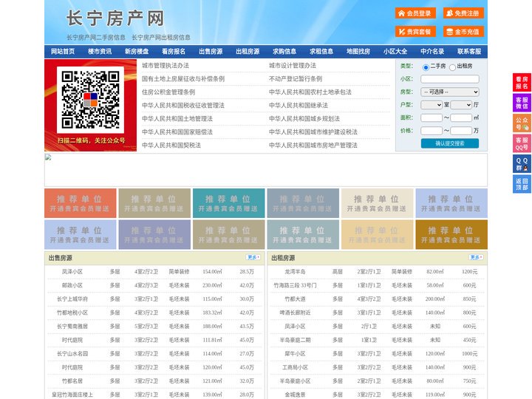Click the 小区 name input field
This screenshot has width=532, height=399.
coord(450,79)
